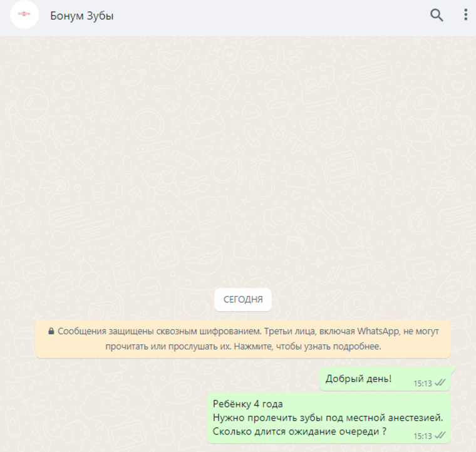Viewport: 476px width, 452px height.
Task: Check read ticks on the Ребёнку 4 года message
Action: [440, 436]
